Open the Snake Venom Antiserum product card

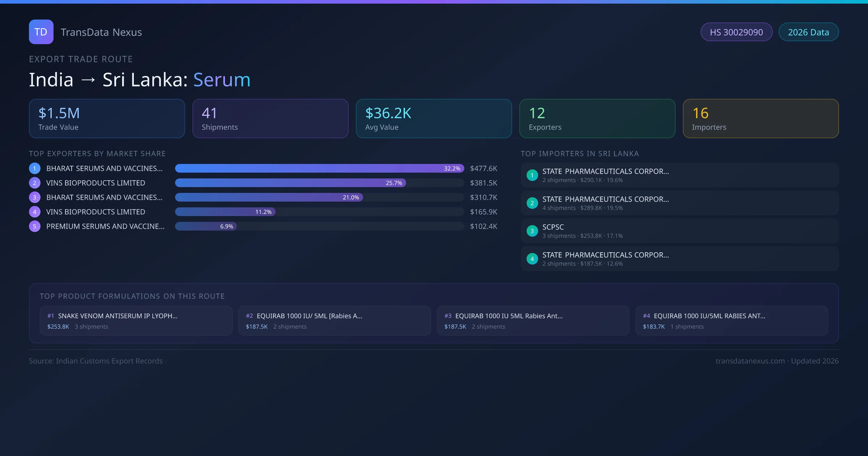click(136, 321)
